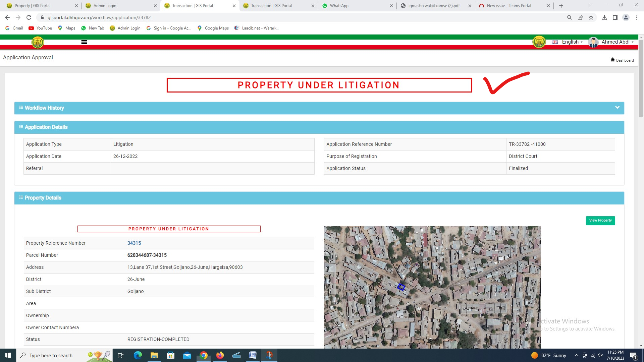Go back to previous page
The height and width of the screenshot is (362, 644).
7,17
